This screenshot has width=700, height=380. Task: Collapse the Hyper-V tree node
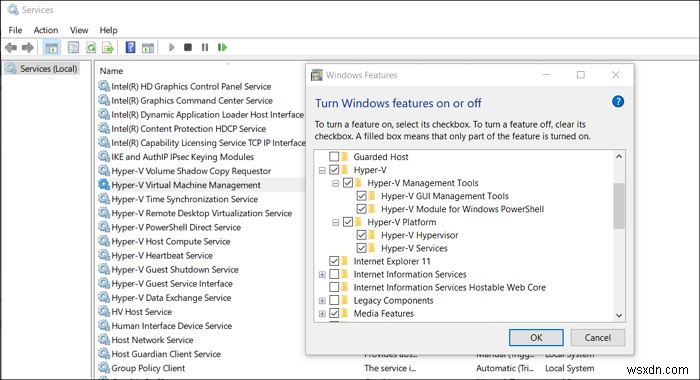322,170
